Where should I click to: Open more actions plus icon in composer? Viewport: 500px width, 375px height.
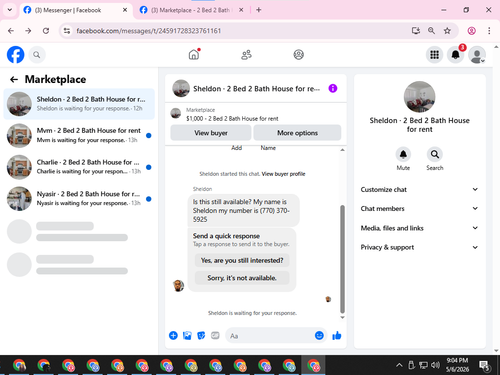coord(173,335)
